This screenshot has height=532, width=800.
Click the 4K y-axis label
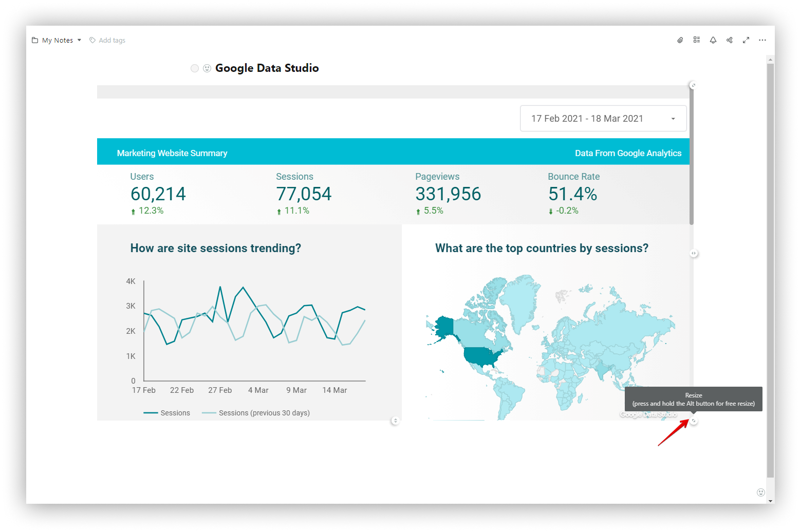(131, 281)
